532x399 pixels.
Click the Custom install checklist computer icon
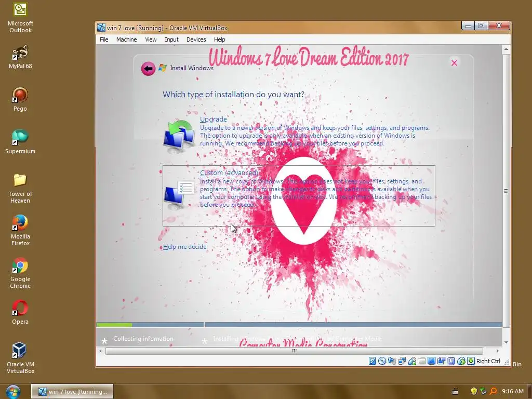pyautogui.click(x=179, y=195)
